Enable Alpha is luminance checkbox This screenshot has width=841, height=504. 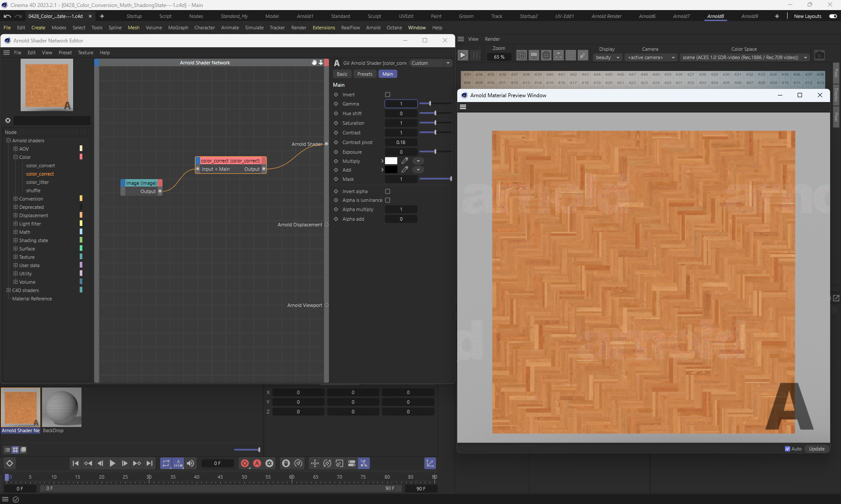coord(388,200)
